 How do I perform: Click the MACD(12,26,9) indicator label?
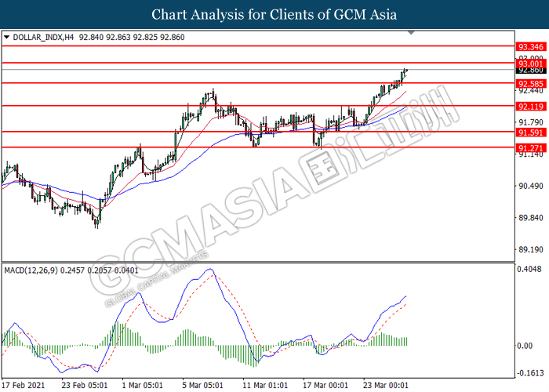(31, 270)
